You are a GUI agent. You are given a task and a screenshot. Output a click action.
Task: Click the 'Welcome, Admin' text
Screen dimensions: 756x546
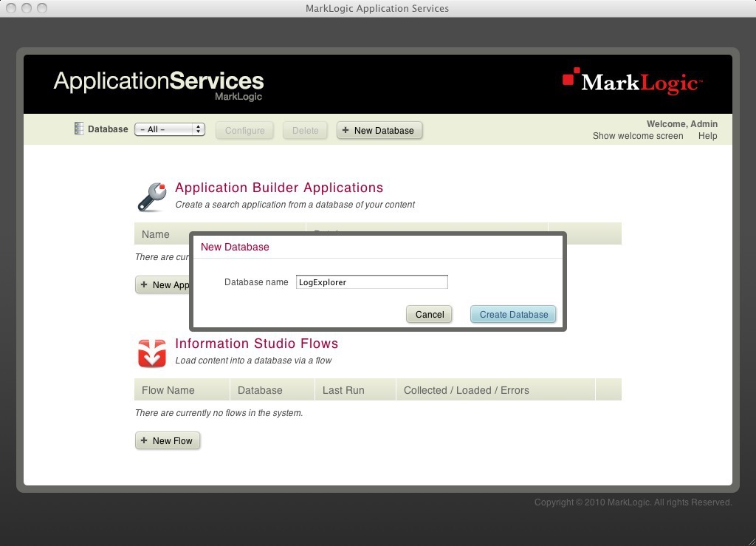click(681, 124)
